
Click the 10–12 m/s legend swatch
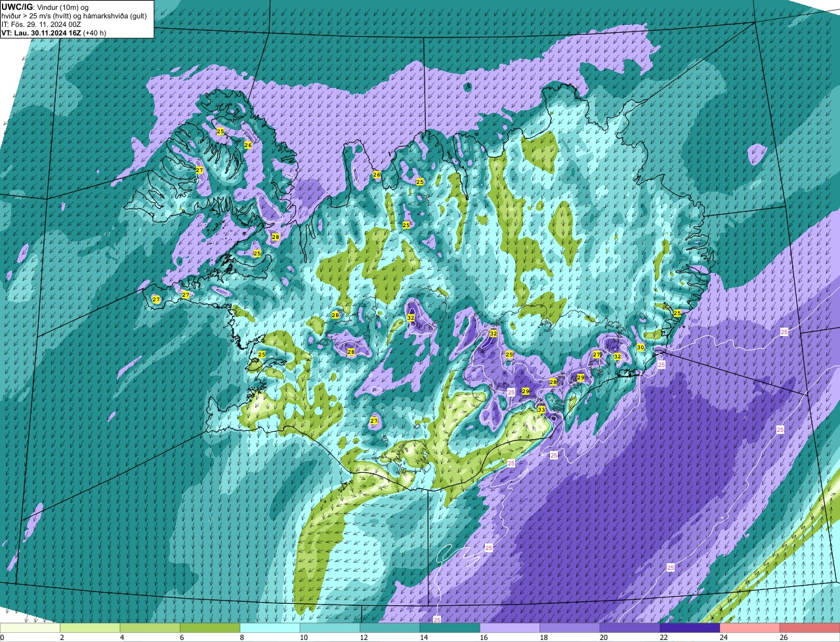point(330,628)
